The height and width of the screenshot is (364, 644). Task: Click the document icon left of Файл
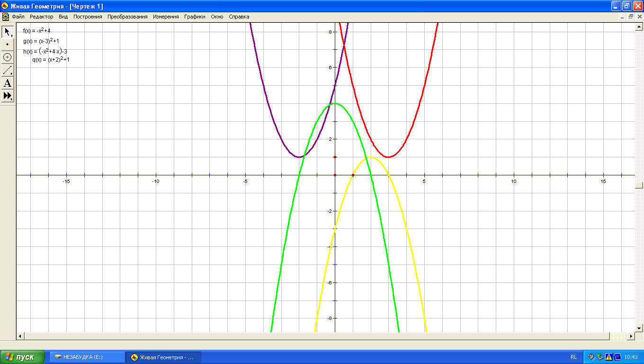[x=5, y=17]
